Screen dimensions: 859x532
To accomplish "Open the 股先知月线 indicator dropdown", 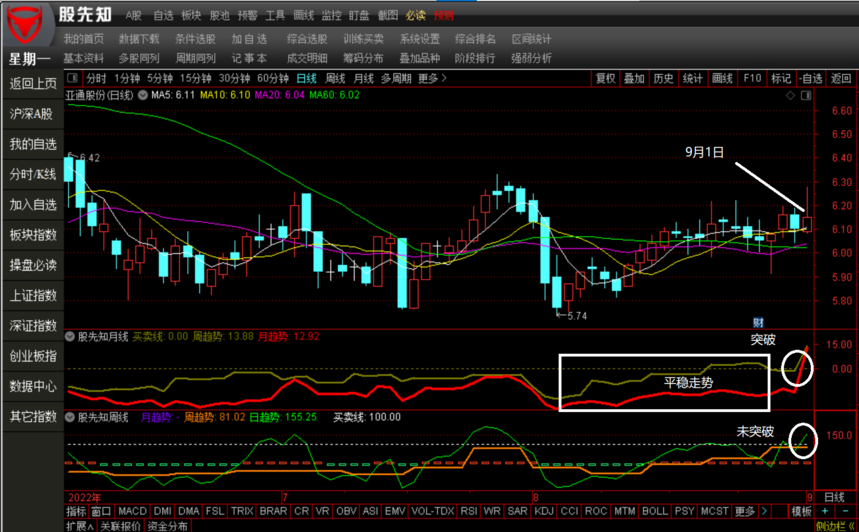I will point(70,336).
